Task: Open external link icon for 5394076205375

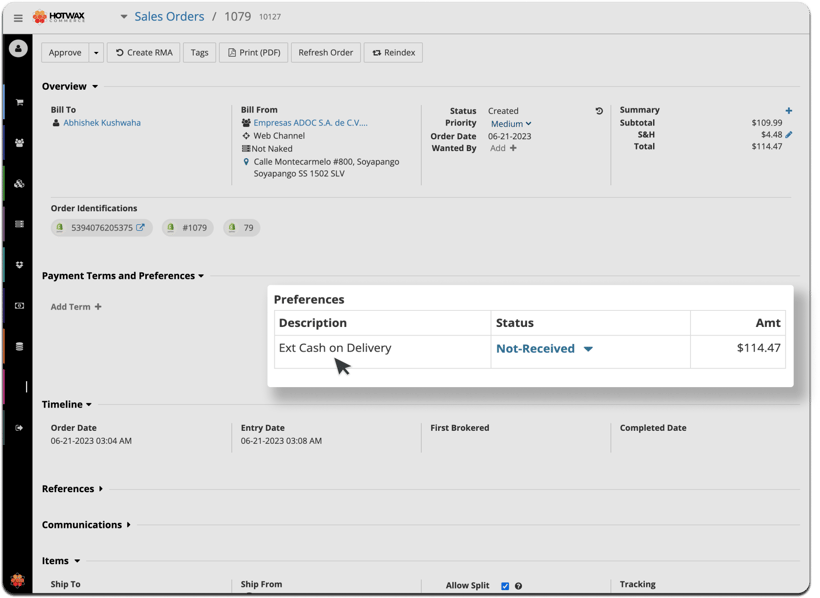Action: 141,228
